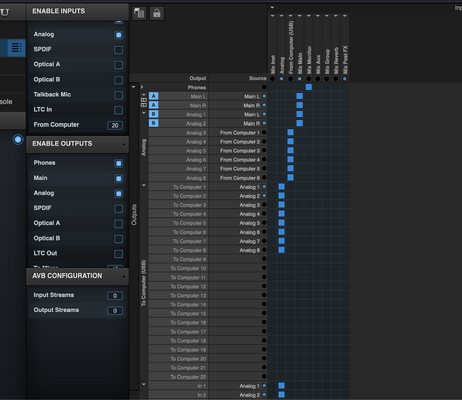The width and height of the screenshot is (462, 400).
Task: Enable the SPDIF outputs checkbox
Action: coord(118,209)
